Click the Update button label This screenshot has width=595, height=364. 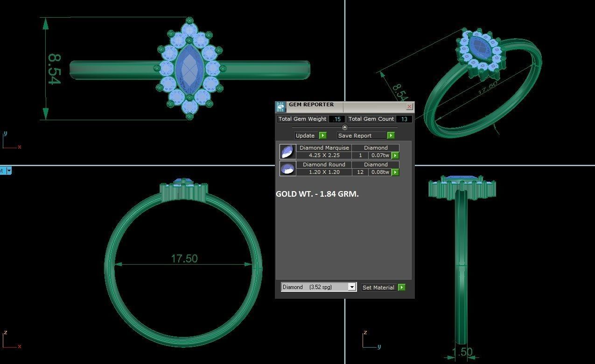click(x=305, y=136)
